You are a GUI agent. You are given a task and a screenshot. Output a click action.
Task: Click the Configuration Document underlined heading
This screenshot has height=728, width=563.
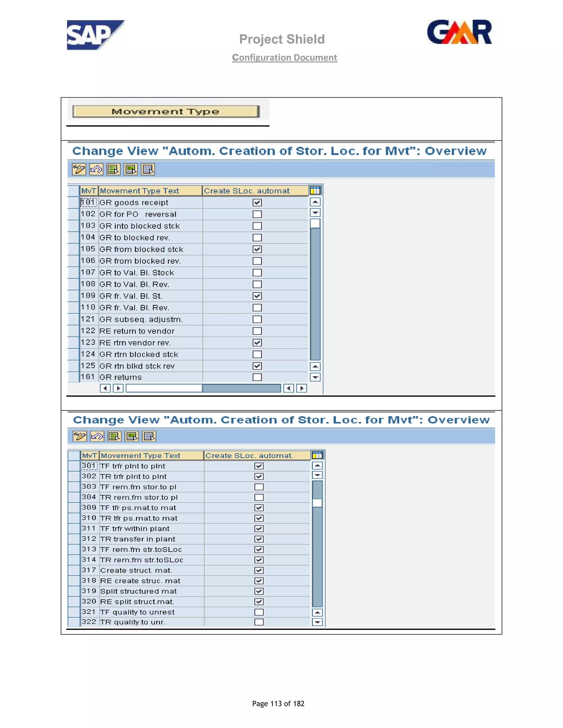coord(285,58)
